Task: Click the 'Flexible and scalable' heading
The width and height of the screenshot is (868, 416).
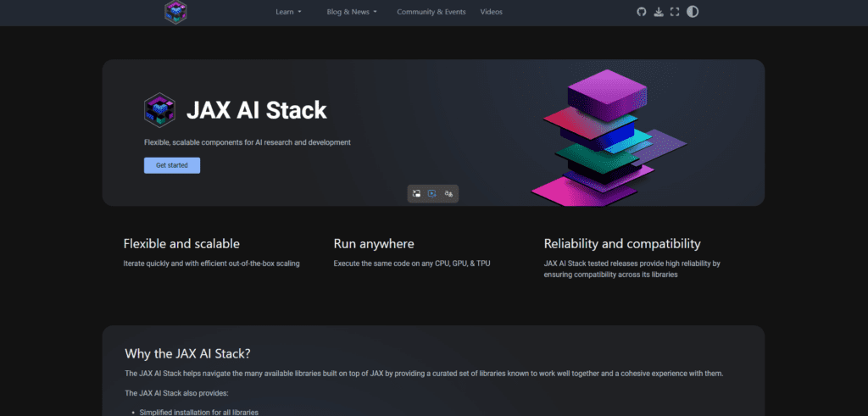Action: coord(181,243)
